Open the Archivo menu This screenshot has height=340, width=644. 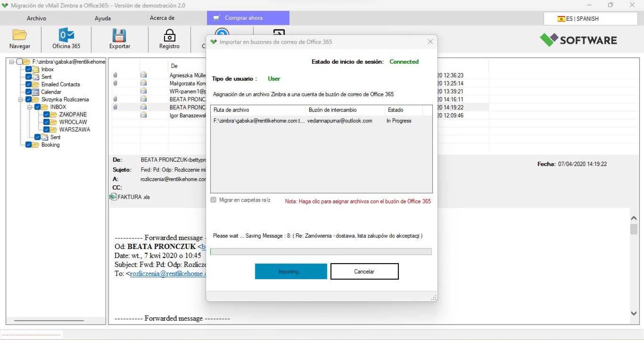(x=36, y=18)
